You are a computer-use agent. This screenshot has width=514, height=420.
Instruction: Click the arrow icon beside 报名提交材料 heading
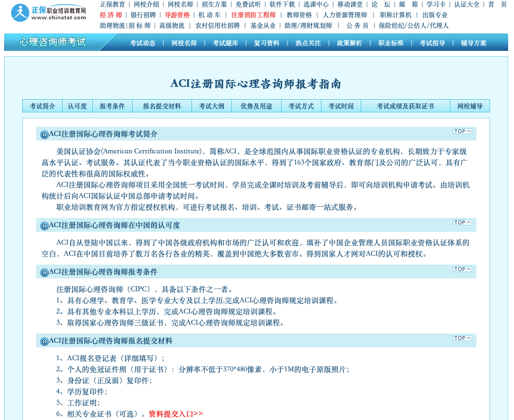click(44, 342)
